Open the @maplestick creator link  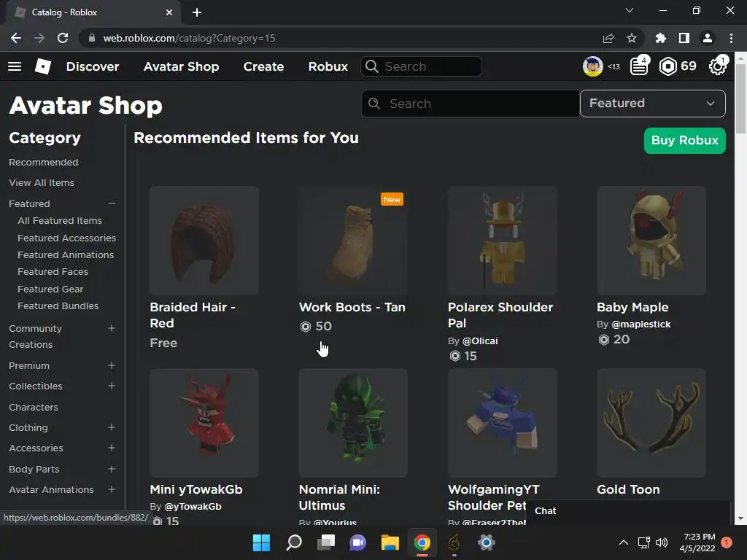pyautogui.click(x=640, y=324)
